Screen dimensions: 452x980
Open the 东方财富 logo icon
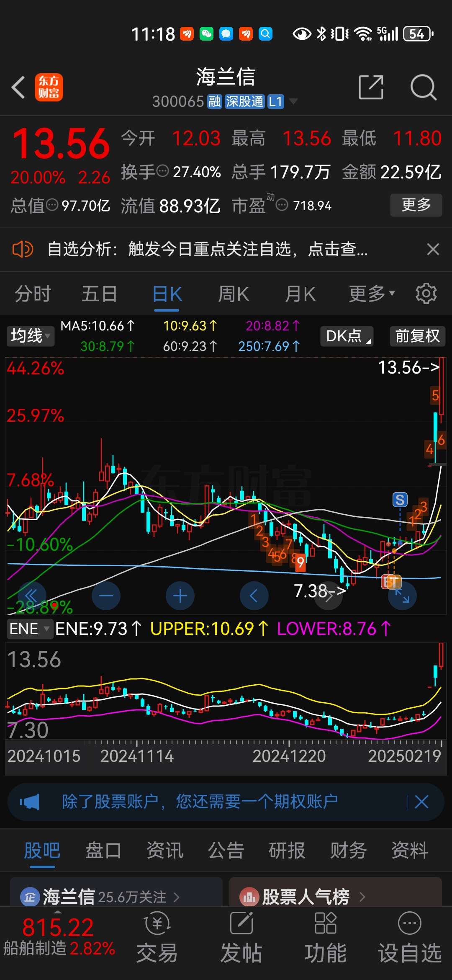[49, 87]
